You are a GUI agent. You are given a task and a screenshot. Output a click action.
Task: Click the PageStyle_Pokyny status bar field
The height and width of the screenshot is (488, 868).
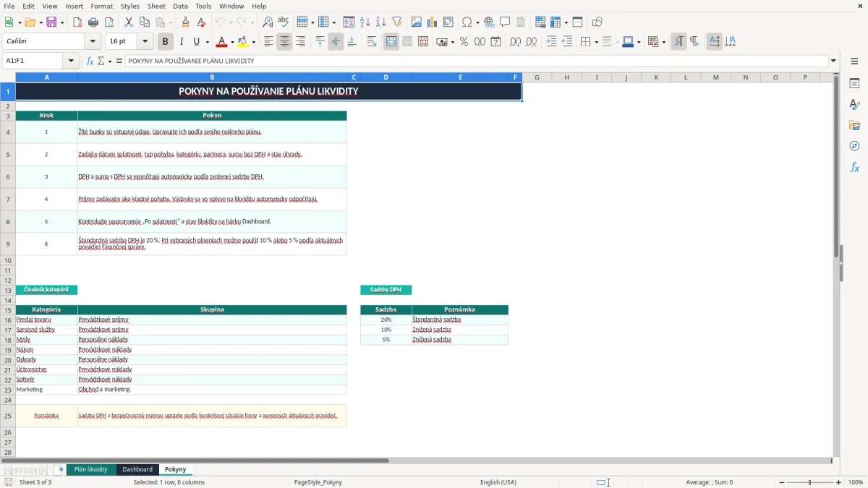(318, 482)
